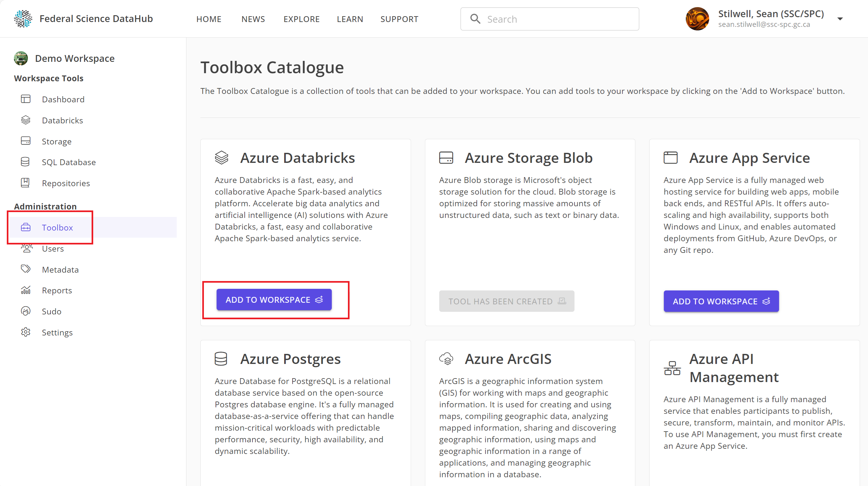Viewport: 868px width, 486px height.
Task: Click the SQL Database icon
Action: point(26,162)
